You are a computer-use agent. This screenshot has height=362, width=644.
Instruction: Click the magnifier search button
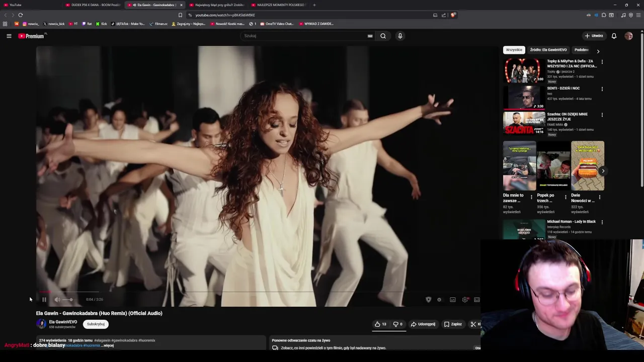(383, 36)
